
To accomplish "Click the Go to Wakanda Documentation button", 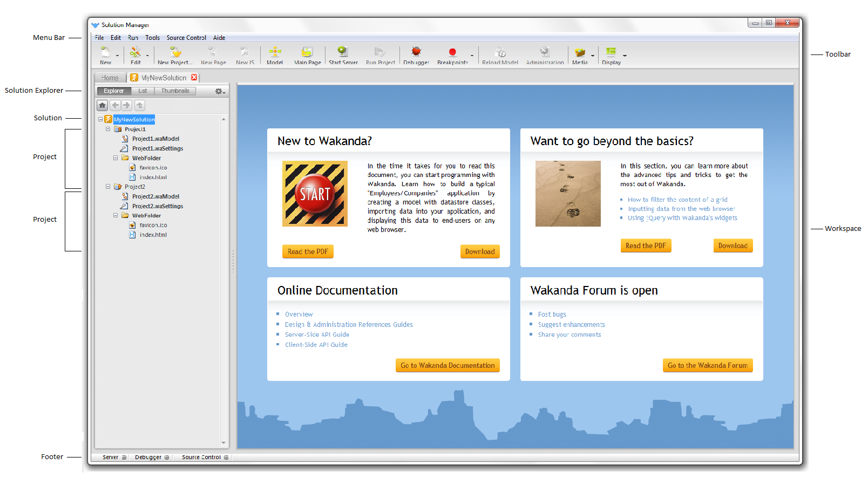I will (x=447, y=365).
